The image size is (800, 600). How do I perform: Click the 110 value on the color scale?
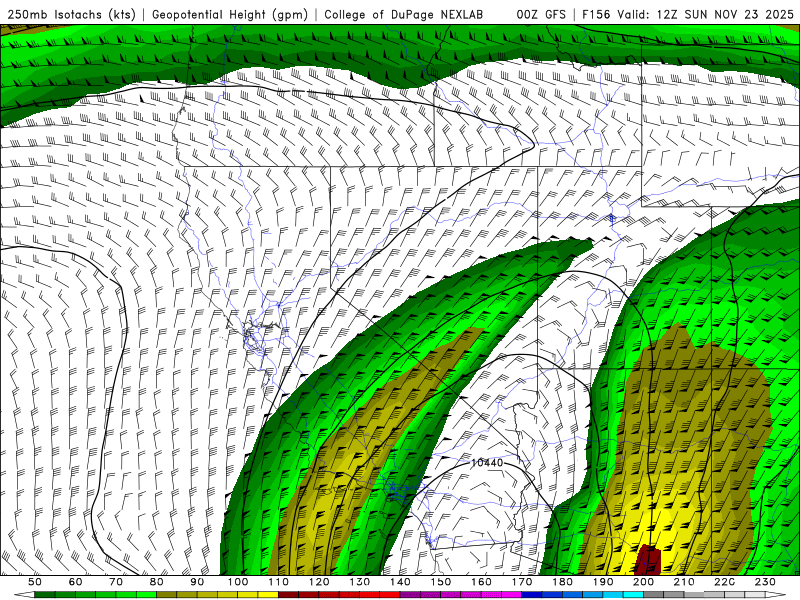(x=279, y=582)
